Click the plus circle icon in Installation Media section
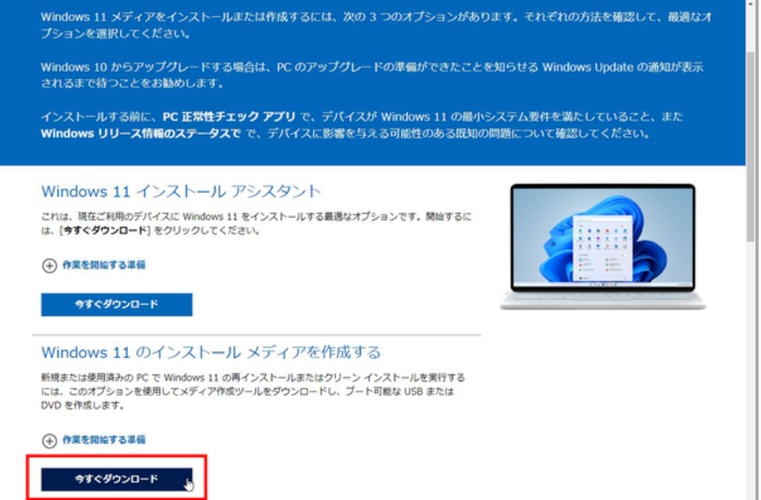The image size is (761, 500). pyautogui.click(x=49, y=440)
